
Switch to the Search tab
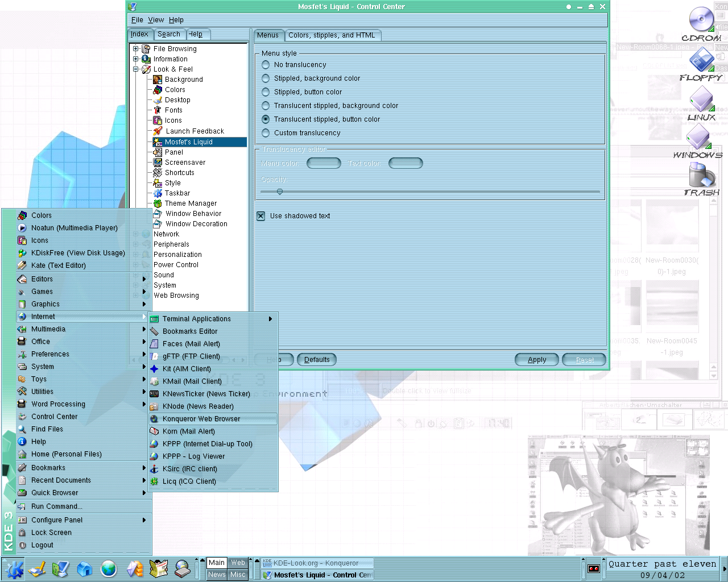pyautogui.click(x=169, y=34)
